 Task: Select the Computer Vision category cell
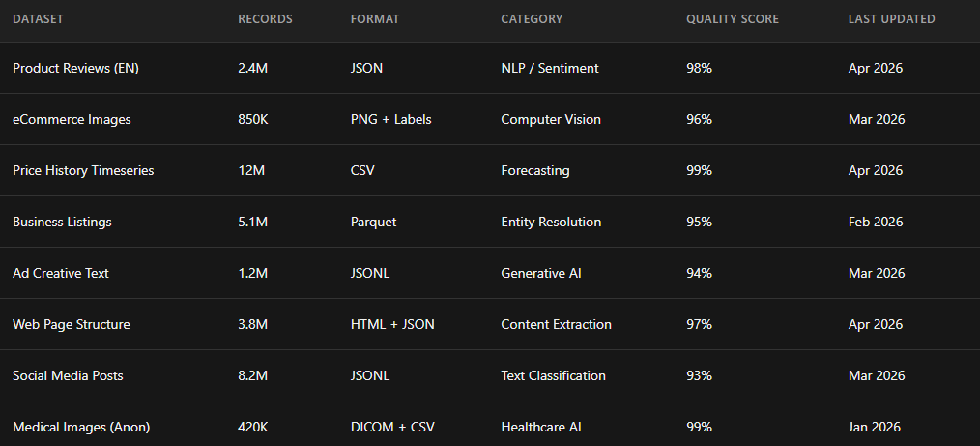point(551,119)
